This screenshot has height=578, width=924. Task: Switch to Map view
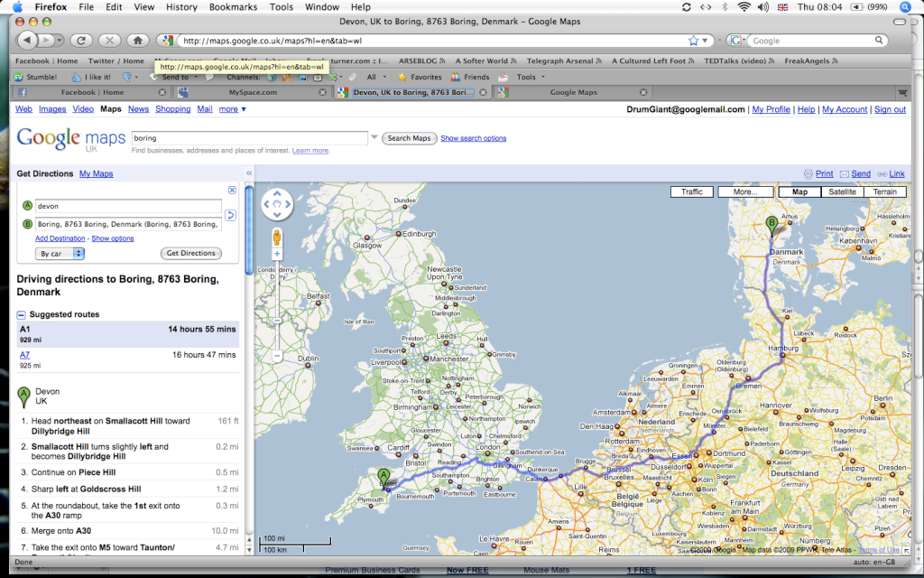pos(799,191)
